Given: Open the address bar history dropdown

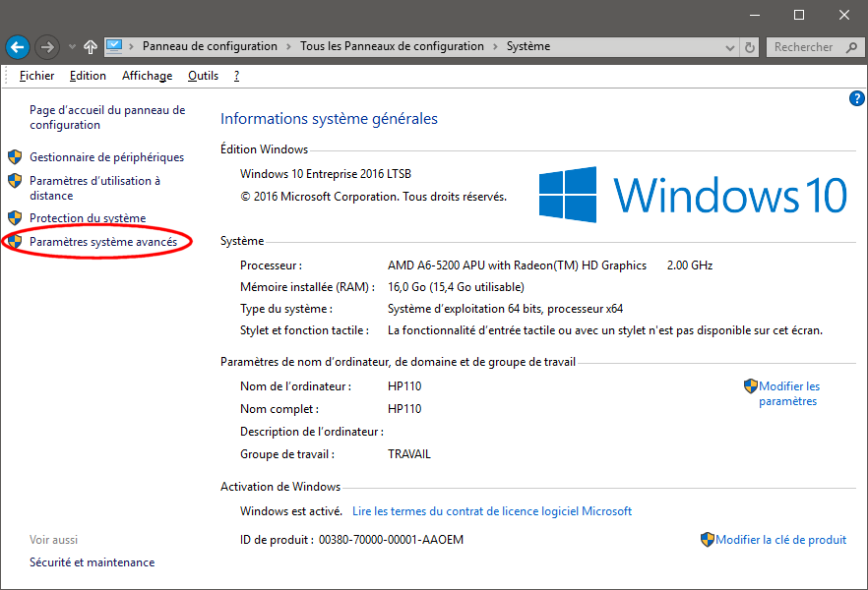Looking at the screenshot, I should point(729,47).
